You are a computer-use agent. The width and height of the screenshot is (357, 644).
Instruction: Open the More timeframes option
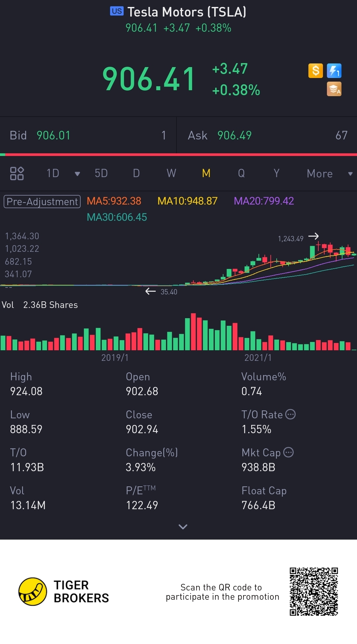320,173
